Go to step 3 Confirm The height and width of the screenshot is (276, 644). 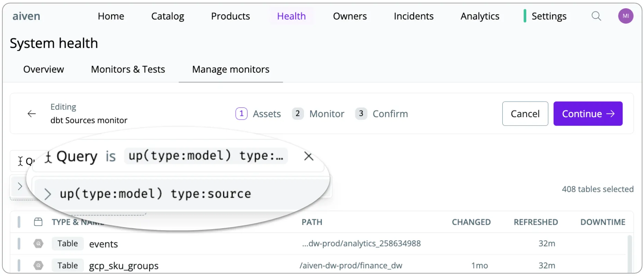(382, 114)
